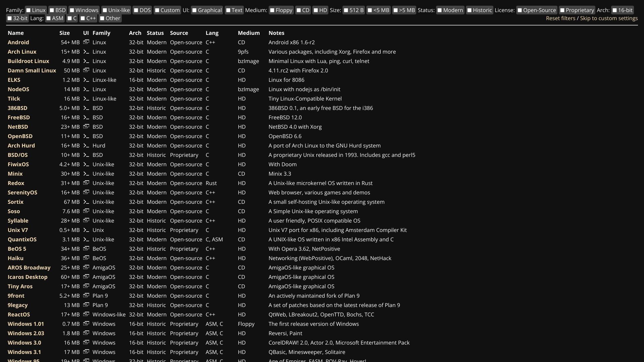
Task: Click the text-mode icon in the NodeOS row
Action: [86, 89]
